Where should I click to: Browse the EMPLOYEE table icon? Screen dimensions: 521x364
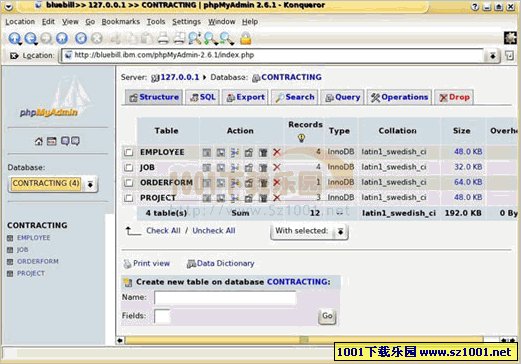coord(207,153)
